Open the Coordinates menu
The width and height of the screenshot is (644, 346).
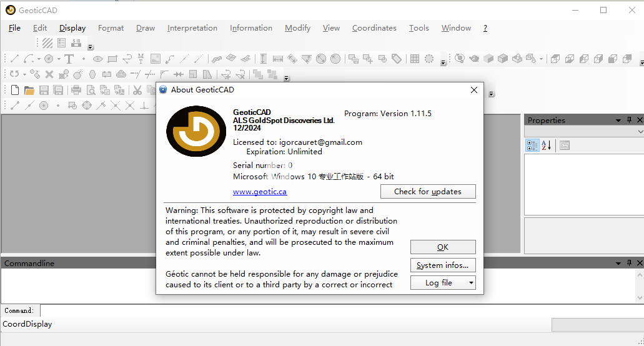click(x=374, y=28)
